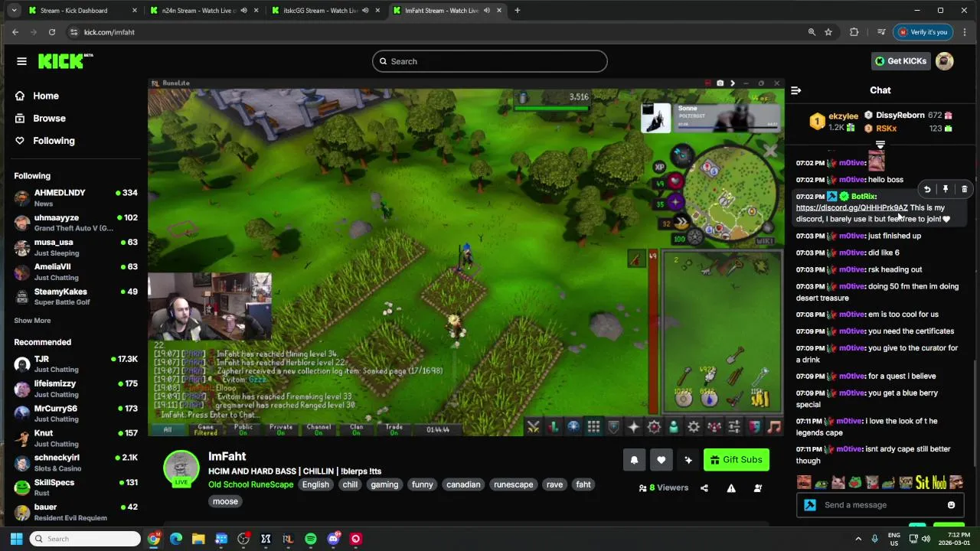Click the XP drops orb button
The width and height of the screenshot is (980, 551).
[659, 167]
